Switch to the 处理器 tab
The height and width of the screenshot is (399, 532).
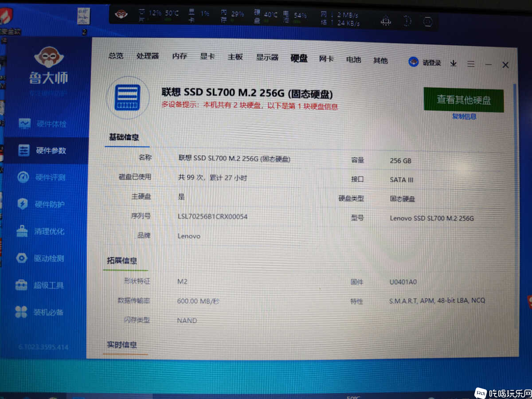tap(148, 56)
